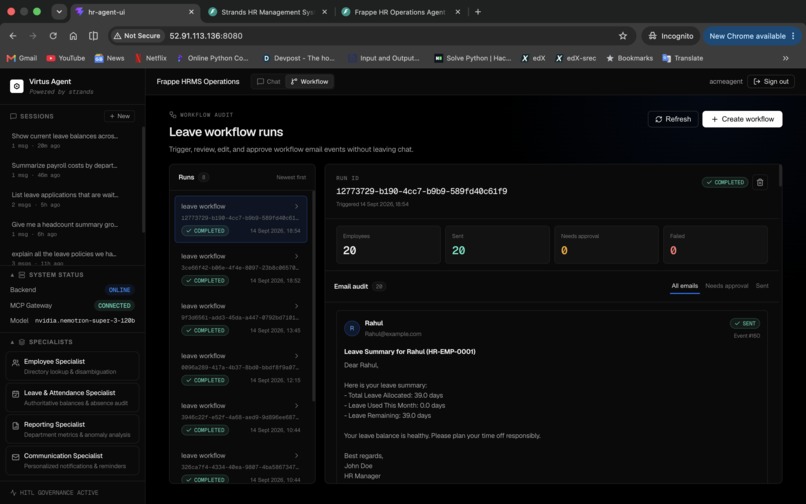This screenshot has width=806, height=504.
Task: Click the Employees count card
Action: tap(388, 244)
